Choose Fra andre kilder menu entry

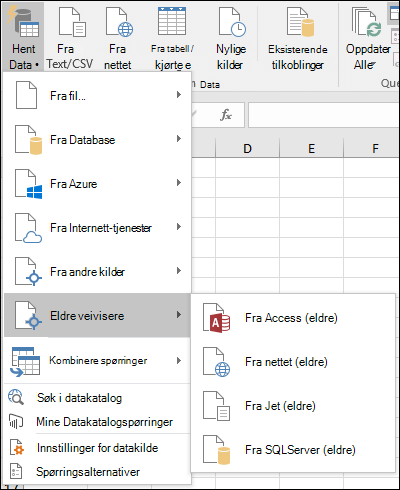[x=97, y=272]
